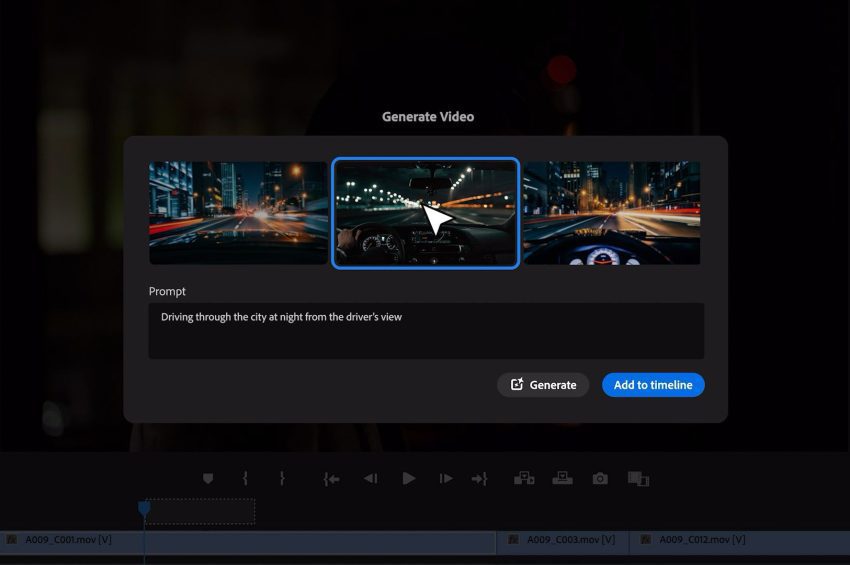This screenshot has width=850, height=565.
Task: Click the Add Marker icon
Action: coord(208,479)
